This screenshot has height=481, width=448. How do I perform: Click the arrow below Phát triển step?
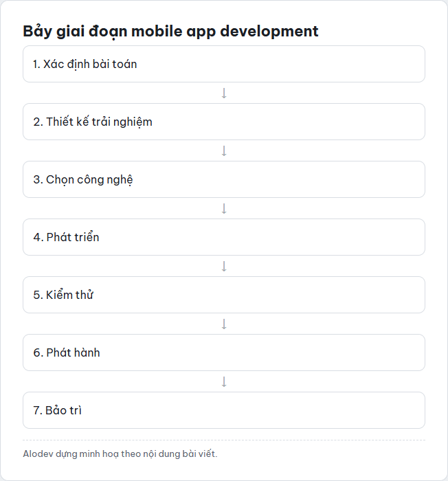tap(224, 266)
